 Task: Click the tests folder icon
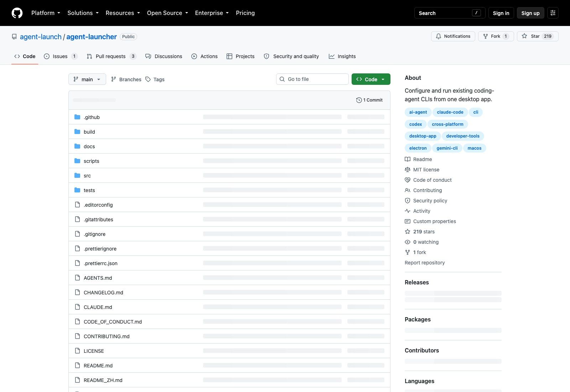pos(77,190)
